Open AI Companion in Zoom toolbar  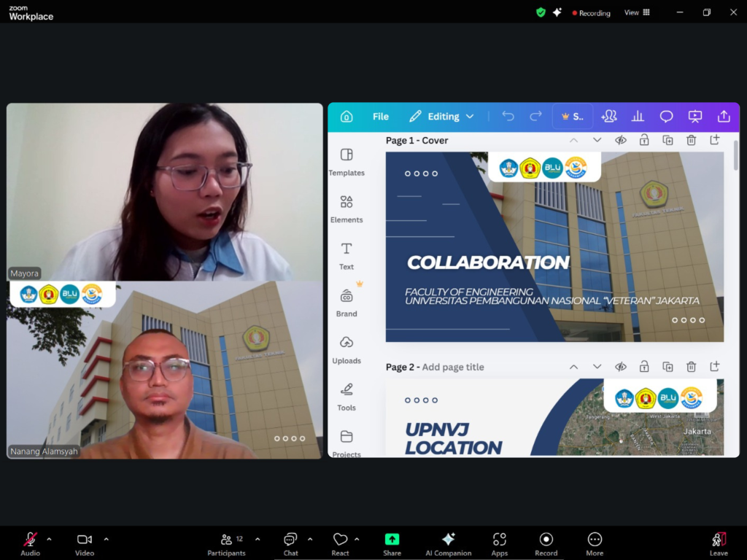[449, 544]
